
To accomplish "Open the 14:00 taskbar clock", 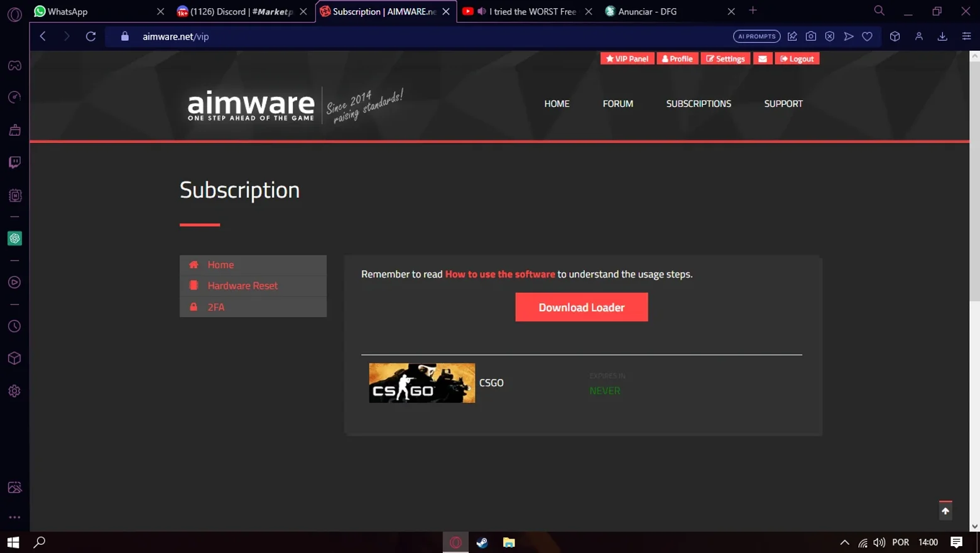I will pyautogui.click(x=928, y=542).
